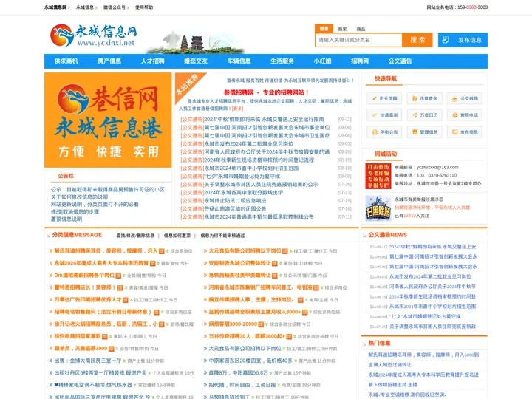Open the 信息如何置顶 help link

[x=177, y=236]
